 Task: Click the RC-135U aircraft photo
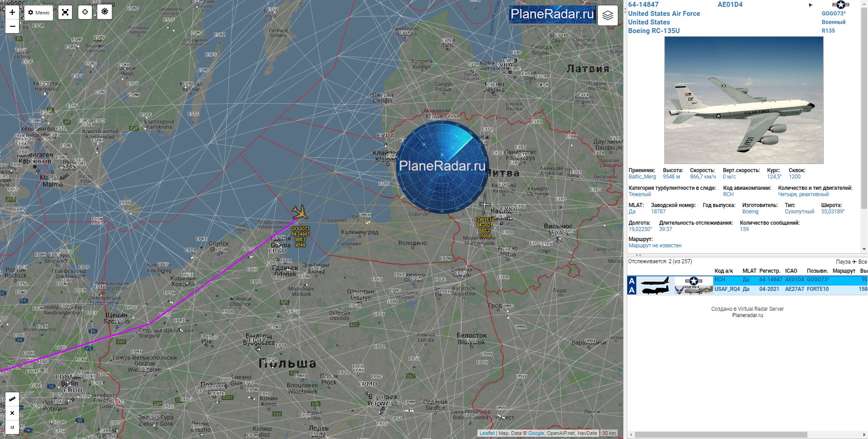744,100
